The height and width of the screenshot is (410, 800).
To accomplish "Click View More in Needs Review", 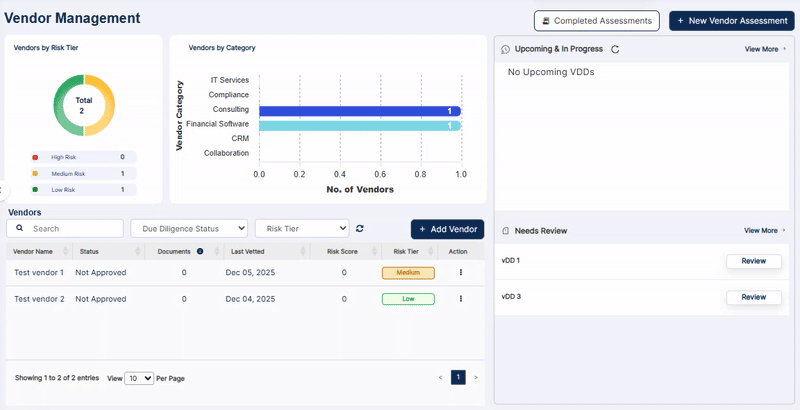I will [762, 230].
